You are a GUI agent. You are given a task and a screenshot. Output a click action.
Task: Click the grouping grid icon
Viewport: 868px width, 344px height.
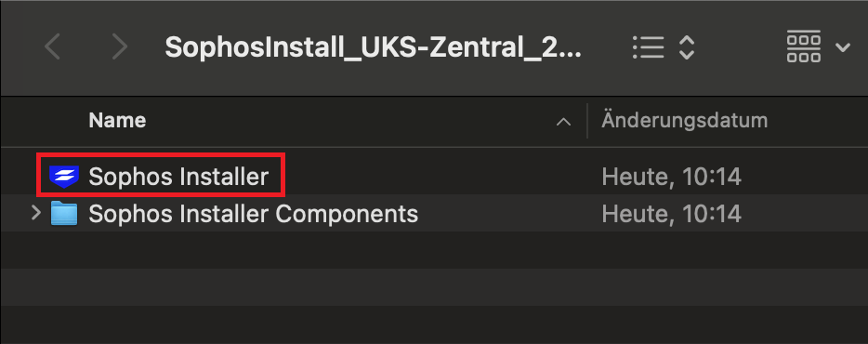(x=803, y=47)
